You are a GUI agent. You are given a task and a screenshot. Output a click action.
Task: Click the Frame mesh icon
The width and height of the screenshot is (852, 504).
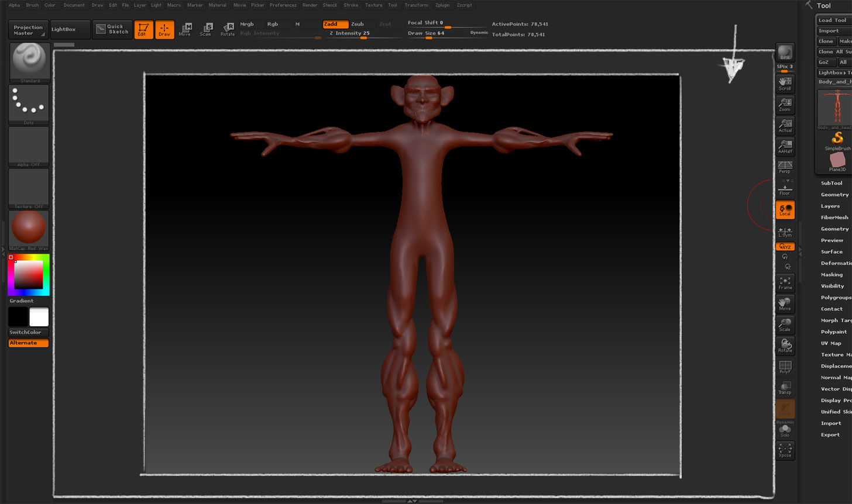pos(785,283)
